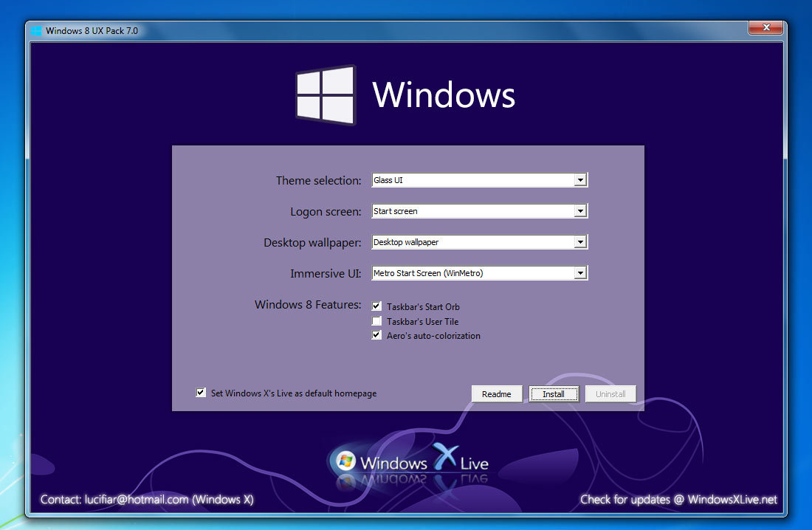Click the large Windows wordmark text

pyautogui.click(x=444, y=94)
